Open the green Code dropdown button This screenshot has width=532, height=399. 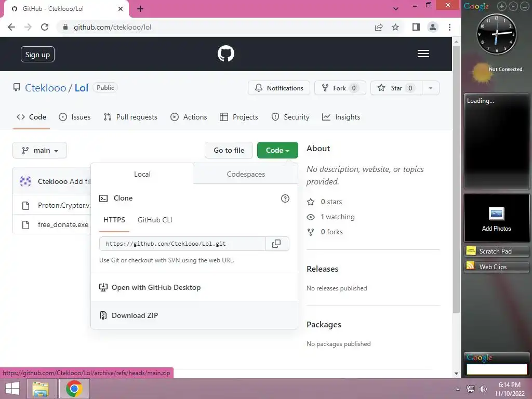(277, 150)
